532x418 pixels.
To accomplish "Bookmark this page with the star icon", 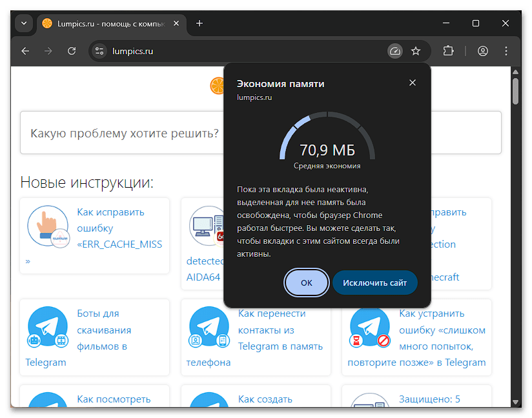I will coord(416,51).
